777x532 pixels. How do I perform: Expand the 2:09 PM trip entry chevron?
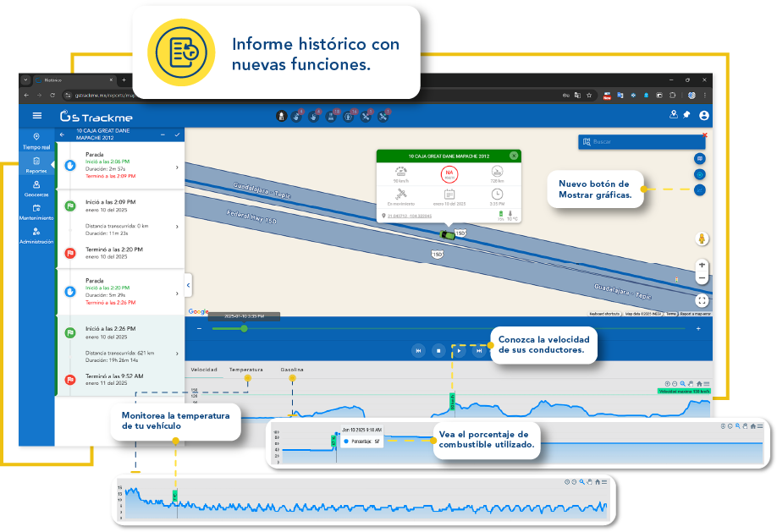tap(175, 227)
